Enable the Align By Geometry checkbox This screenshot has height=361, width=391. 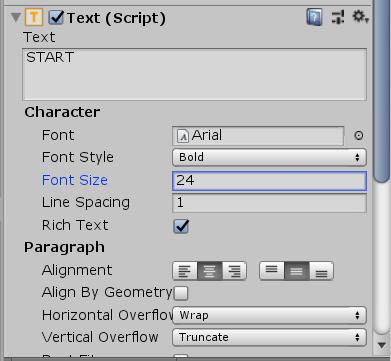[181, 293]
